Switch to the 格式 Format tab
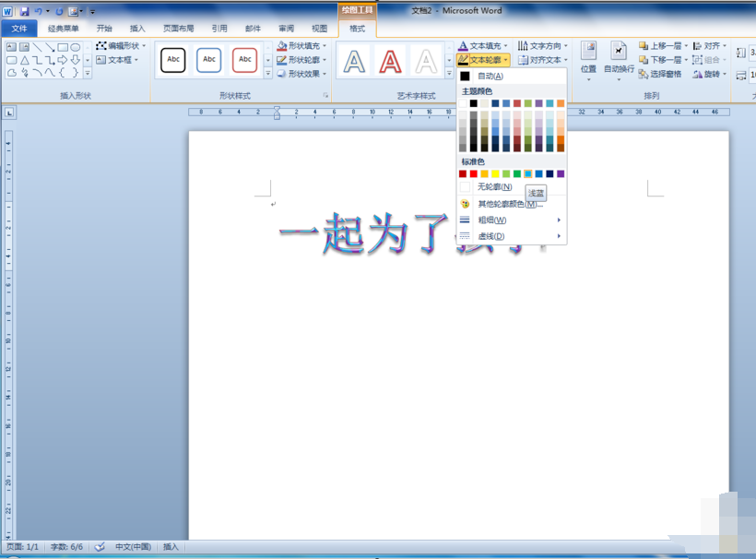The width and height of the screenshot is (756, 559). [x=358, y=29]
